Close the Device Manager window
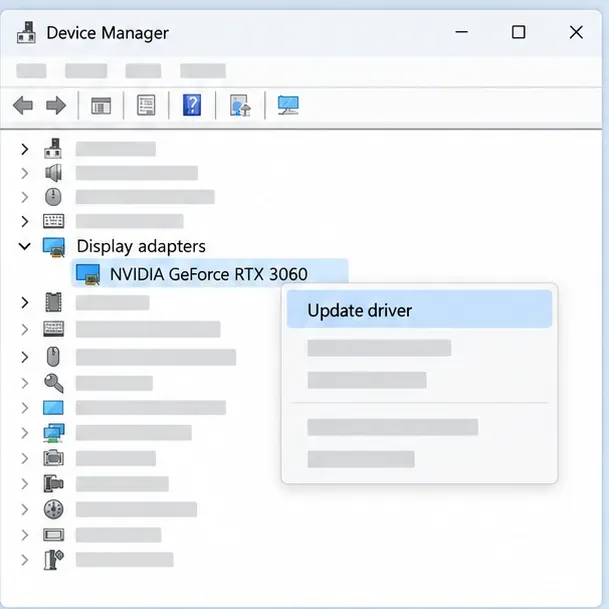This screenshot has height=609, width=609. tap(576, 32)
